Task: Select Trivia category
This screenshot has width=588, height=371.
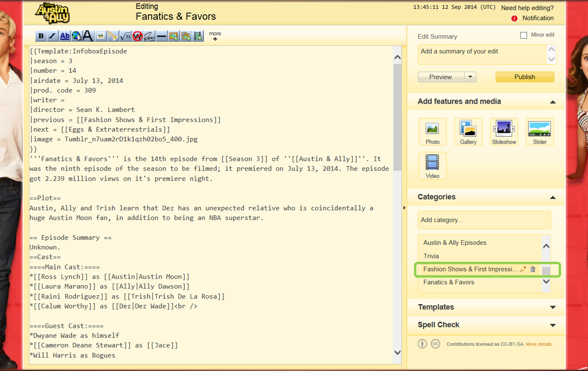Action: [x=431, y=256]
